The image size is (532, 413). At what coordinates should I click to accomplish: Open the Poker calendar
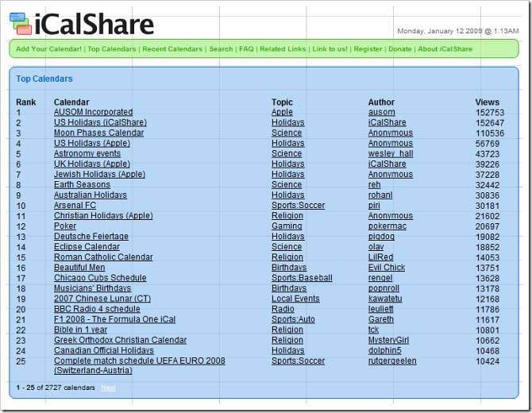pyautogui.click(x=65, y=226)
